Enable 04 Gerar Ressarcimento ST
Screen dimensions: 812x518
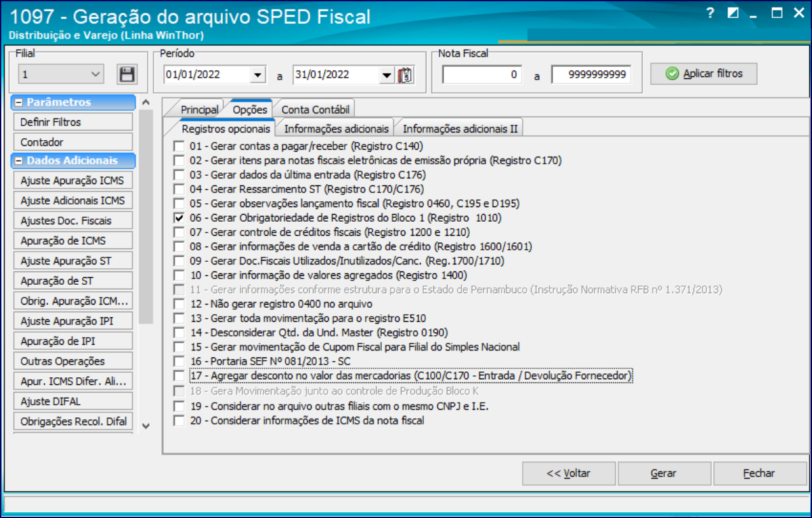pos(179,189)
